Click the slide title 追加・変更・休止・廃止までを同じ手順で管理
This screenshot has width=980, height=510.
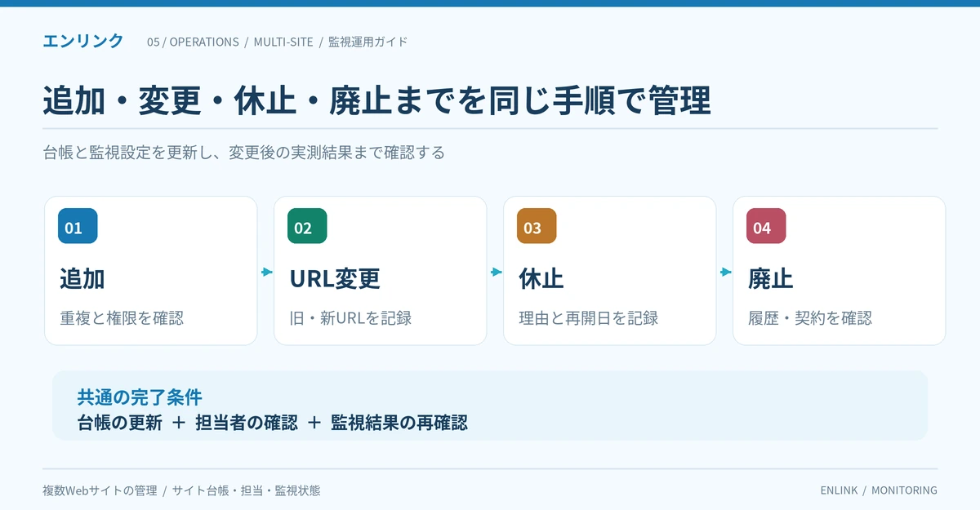click(x=376, y=101)
